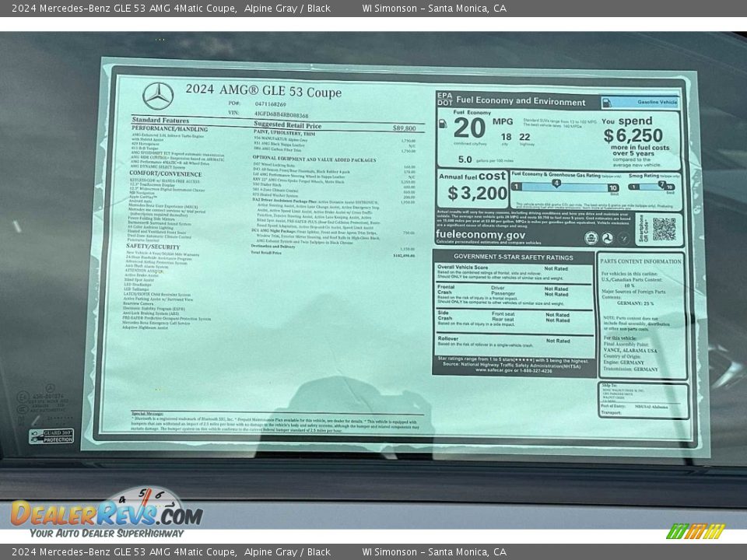Viewport: 747px width, 560px height.
Task: Click the pump icon in Gasoline Vehicle banner
Action: [607, 102]
